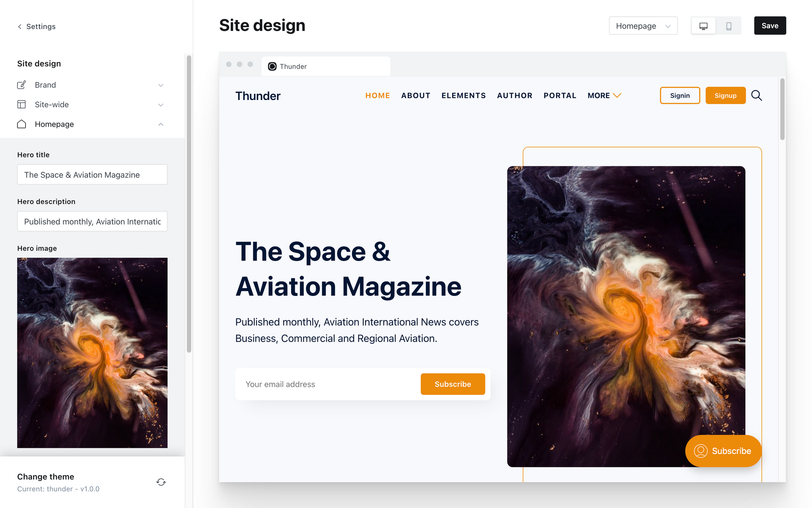Click the mobile view icon
This screenshot has width=812, height=508.
[728, 25]
